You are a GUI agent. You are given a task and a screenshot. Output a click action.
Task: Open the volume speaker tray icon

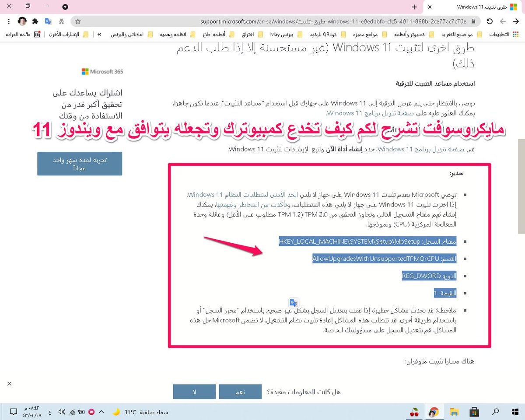[62, 412]
